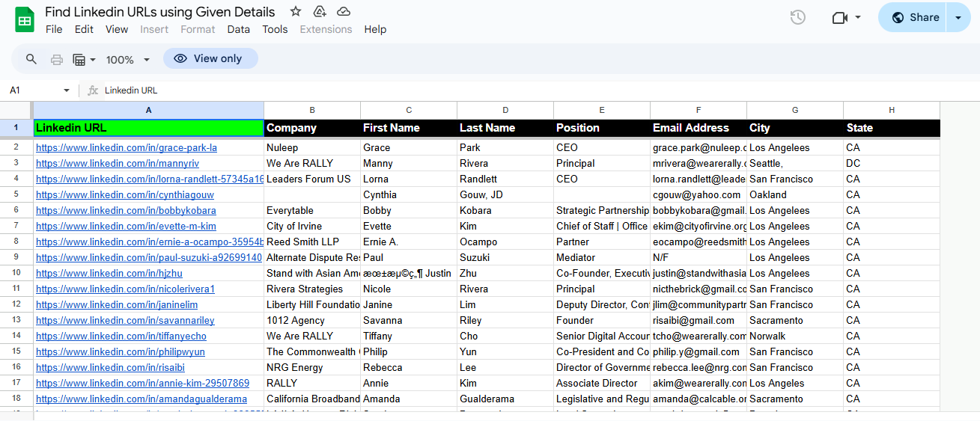Open the nicolerivera1 LinkedIn link

125,289
